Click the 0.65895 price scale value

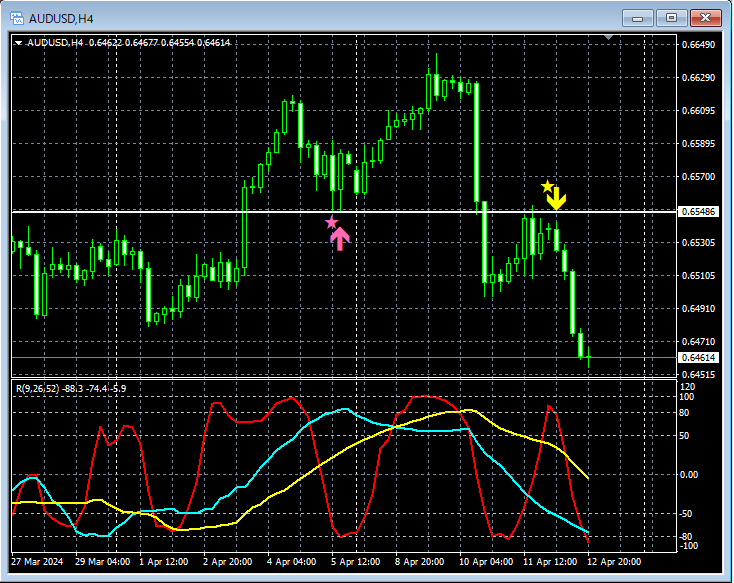tap(698, 143)
